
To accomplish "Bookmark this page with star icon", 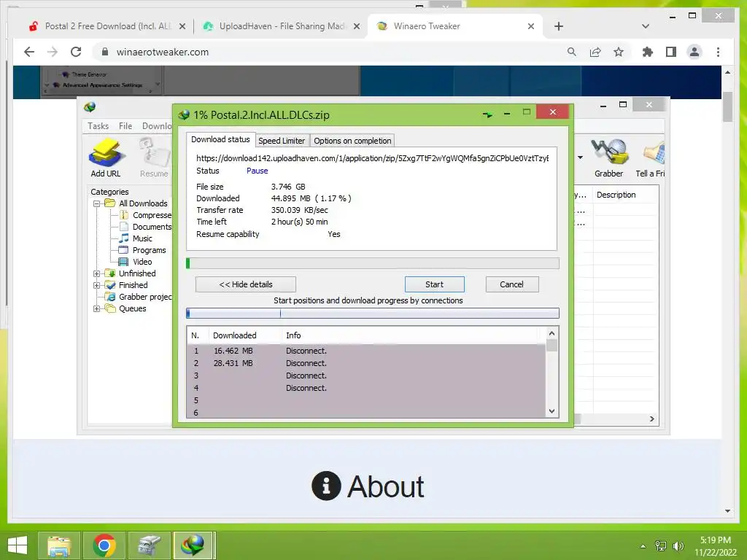I will [x=619, y=52].
